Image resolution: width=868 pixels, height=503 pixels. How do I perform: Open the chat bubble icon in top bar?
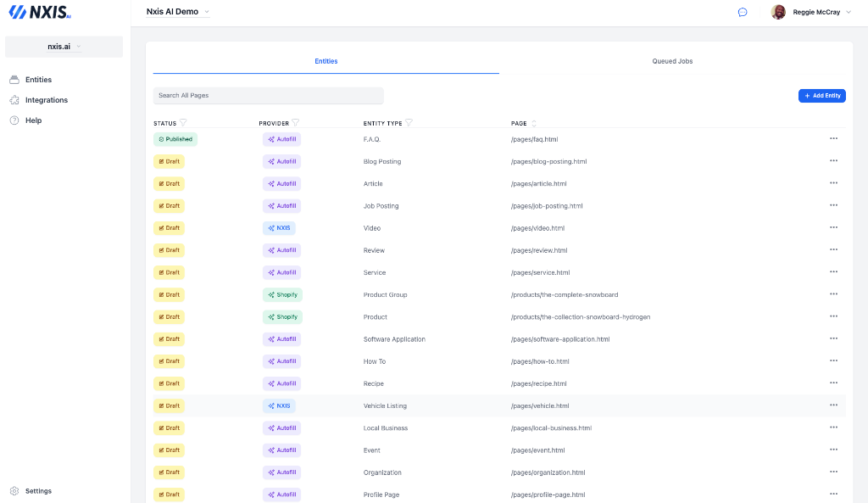[743, 12]
